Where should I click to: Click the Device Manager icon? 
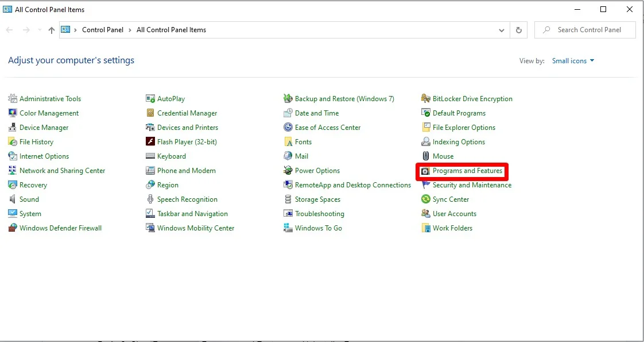click(13, 128)
